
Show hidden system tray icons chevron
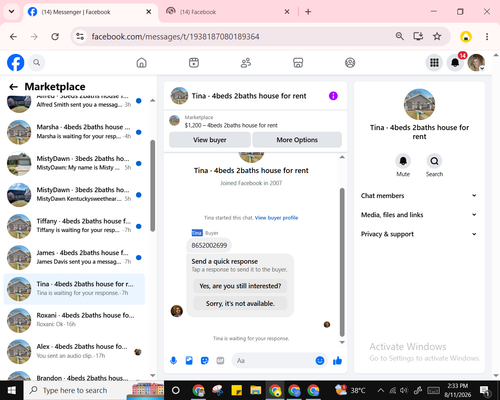381,390
